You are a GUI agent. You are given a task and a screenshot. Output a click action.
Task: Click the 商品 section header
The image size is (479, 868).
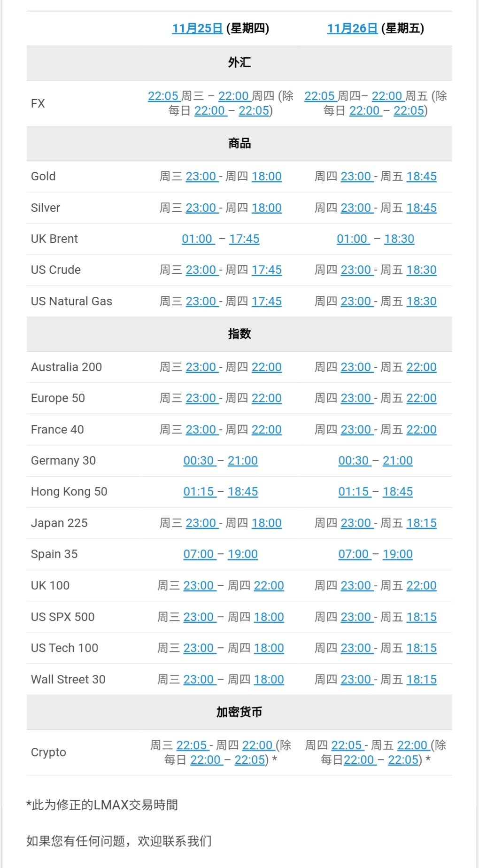pos(239,144)
